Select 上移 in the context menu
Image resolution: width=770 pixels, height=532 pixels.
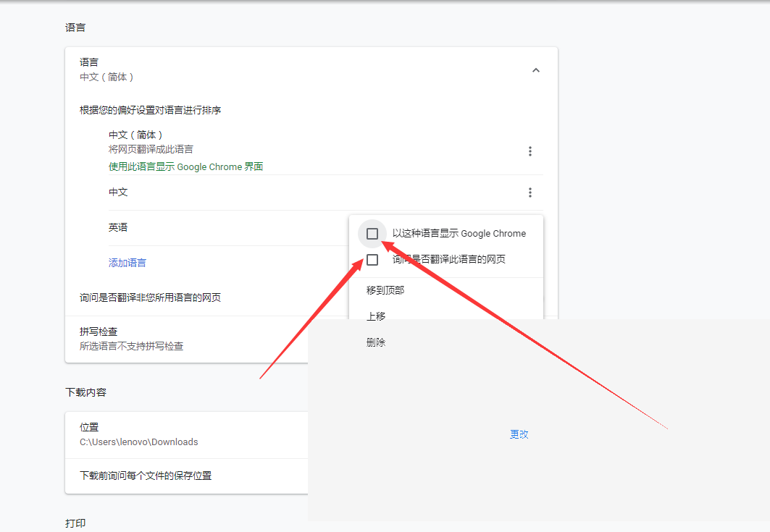[376, 316]
